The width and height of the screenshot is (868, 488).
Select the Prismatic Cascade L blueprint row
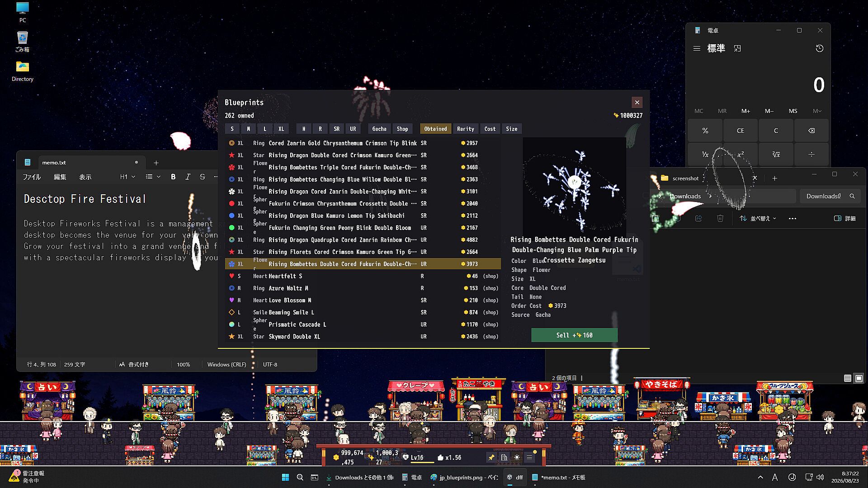pos(363,324)
